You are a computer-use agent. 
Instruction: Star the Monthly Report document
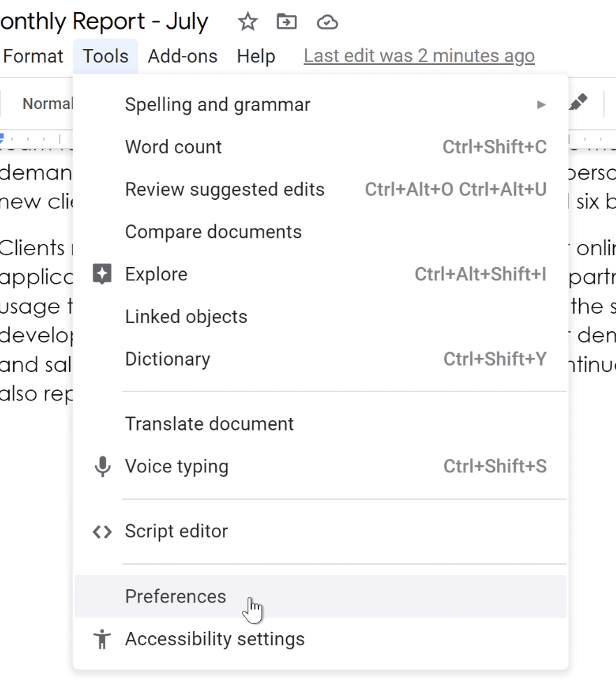pos(248,22)
